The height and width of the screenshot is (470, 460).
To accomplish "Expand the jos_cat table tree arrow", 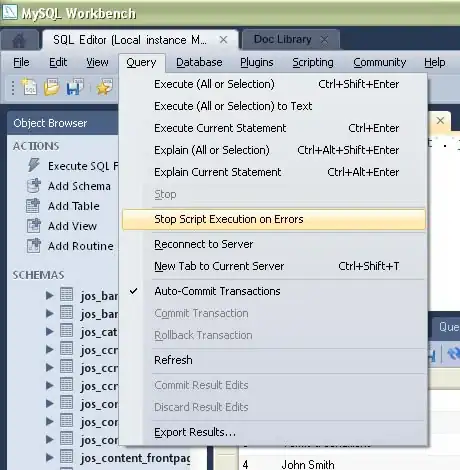I will (x=50, y=331).
